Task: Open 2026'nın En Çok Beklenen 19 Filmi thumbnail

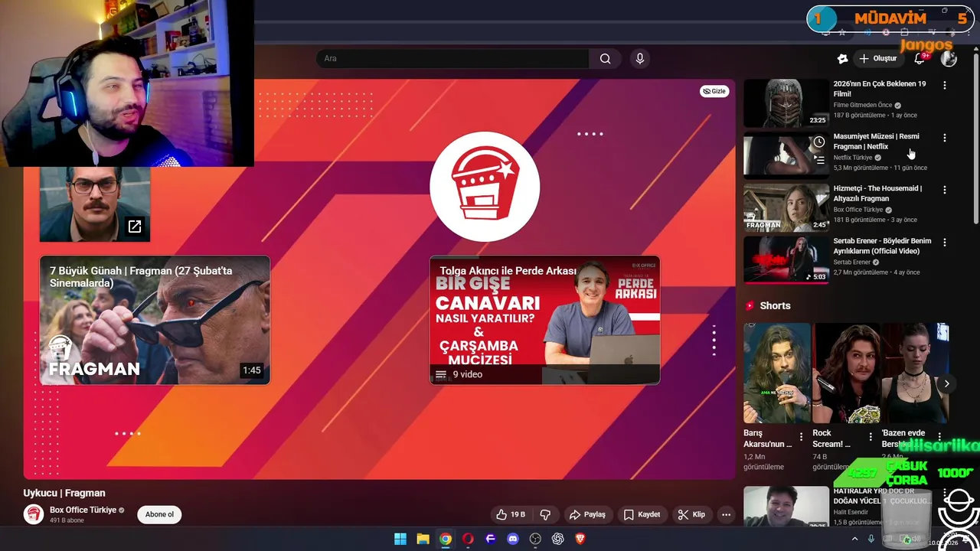Action: pos(786,103)
